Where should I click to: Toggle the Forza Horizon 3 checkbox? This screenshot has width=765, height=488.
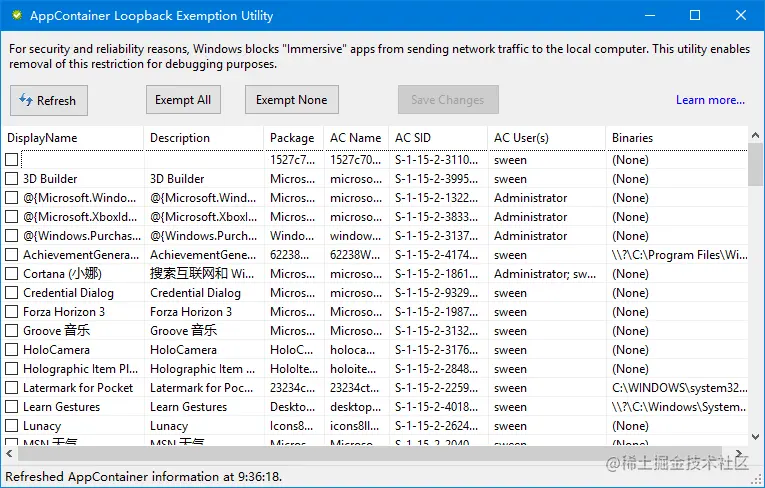[x=12, y=312]
